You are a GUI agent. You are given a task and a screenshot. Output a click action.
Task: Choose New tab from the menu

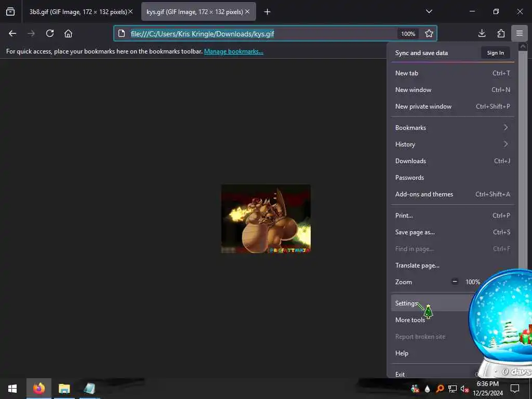coord(453,73)
